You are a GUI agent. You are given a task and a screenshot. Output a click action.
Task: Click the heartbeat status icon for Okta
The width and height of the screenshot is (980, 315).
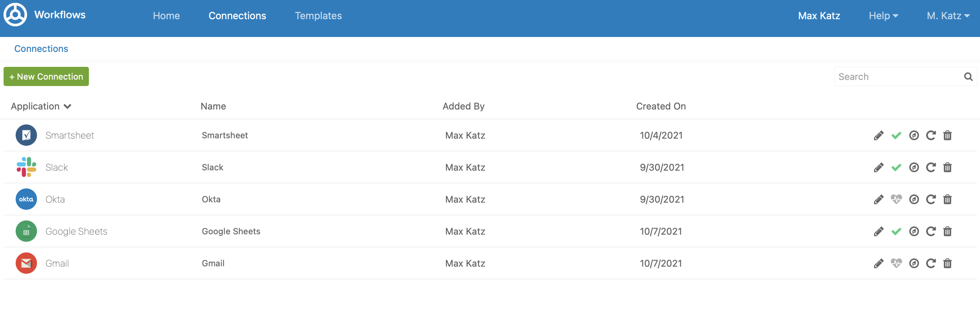[x=896, y=199]
